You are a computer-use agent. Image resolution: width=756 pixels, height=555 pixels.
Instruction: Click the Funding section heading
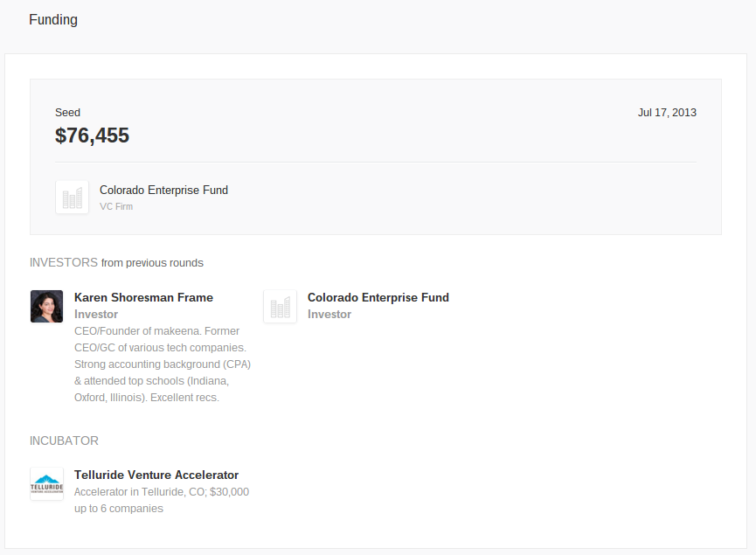pos(53,19)
